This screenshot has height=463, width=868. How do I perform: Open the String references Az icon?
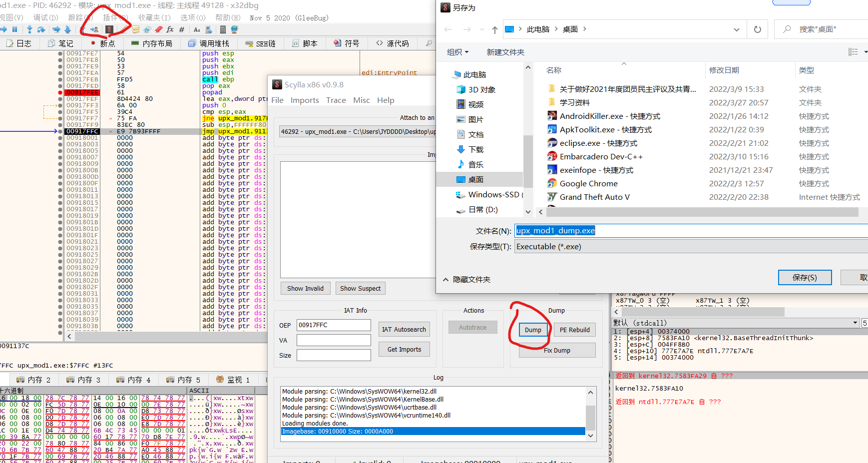[197, 29]
